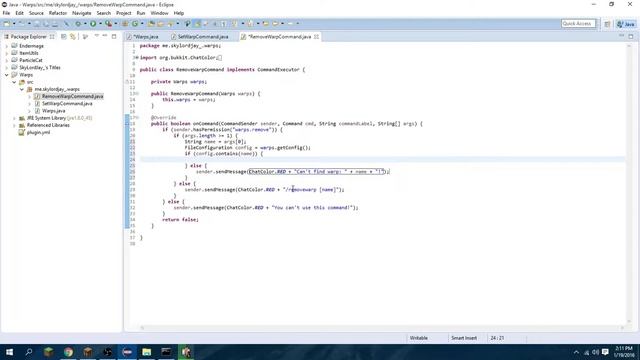Click the New Java Package icon
This screenshot has height=360, width=640.
click(125, 24)
